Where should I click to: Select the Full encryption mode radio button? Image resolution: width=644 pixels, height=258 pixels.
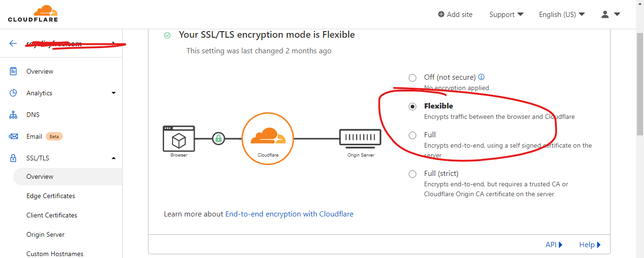pyautogui.click(x=413, y=135)
